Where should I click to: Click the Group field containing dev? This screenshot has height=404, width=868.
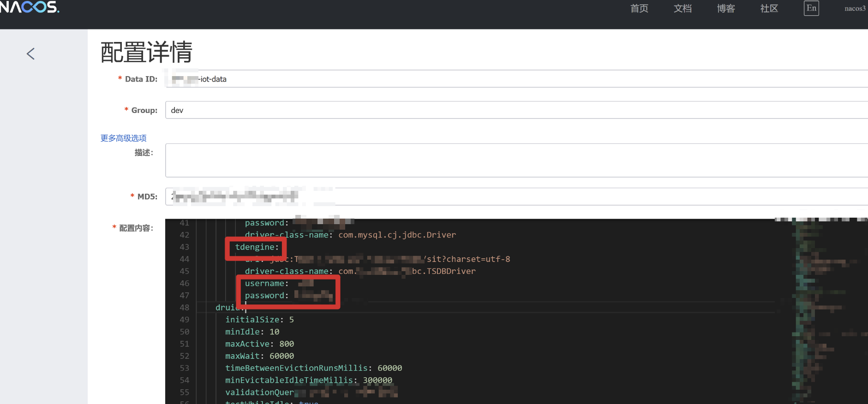coord(516,110)
